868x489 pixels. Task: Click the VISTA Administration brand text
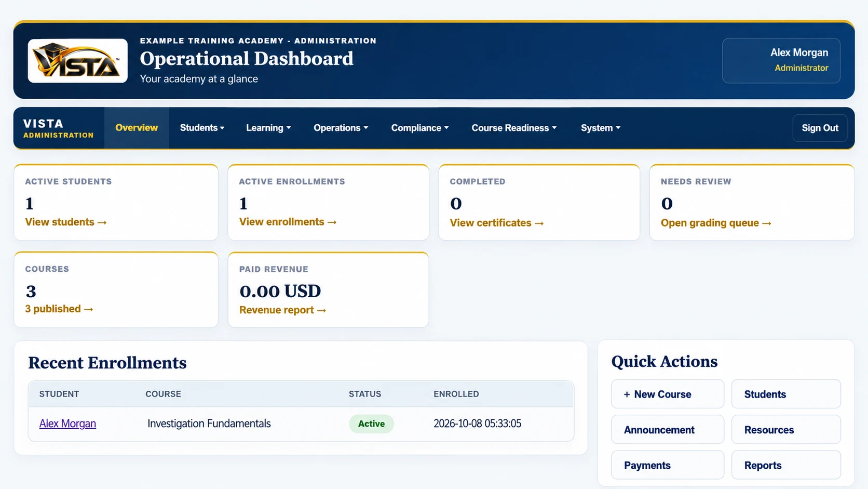58,128
